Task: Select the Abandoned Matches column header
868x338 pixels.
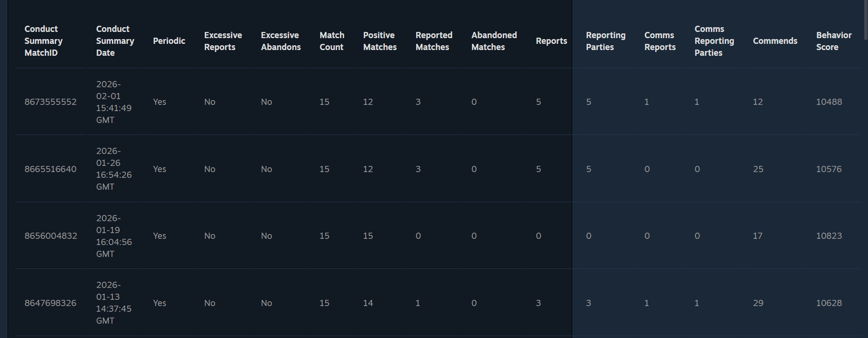Action: [494, 41]
